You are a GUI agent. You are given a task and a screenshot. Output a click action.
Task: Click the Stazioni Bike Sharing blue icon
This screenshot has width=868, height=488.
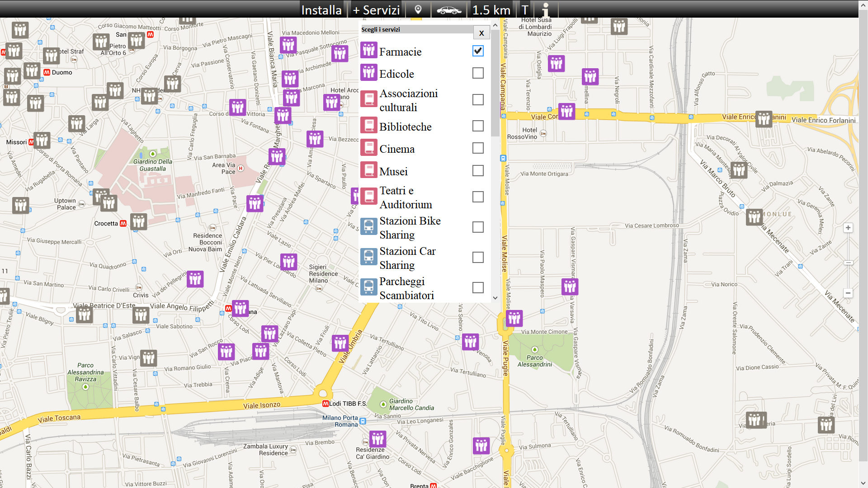click(x=369, y=227)
